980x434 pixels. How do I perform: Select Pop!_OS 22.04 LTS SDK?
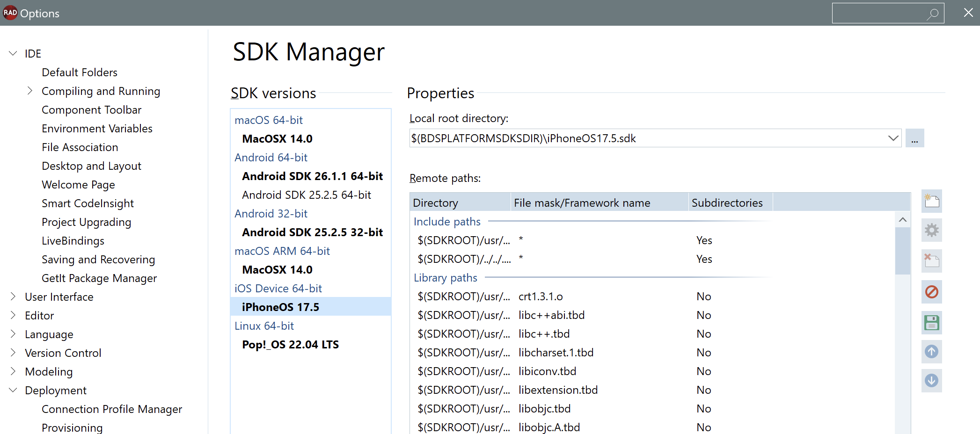[290, 345]
